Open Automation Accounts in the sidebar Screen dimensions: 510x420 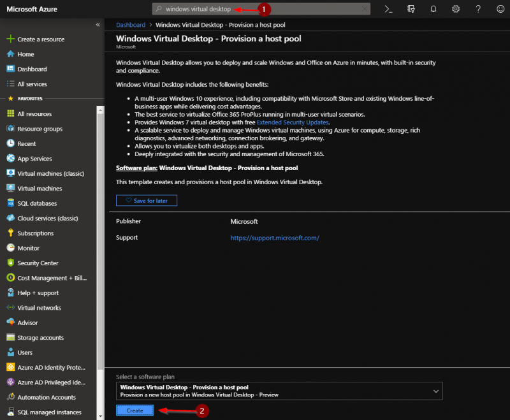coord(46,397)
